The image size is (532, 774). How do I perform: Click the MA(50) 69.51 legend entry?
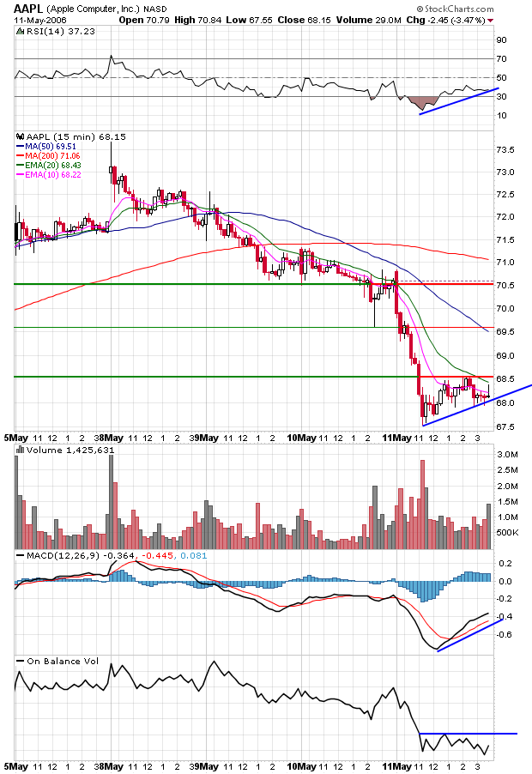(51, 147)
